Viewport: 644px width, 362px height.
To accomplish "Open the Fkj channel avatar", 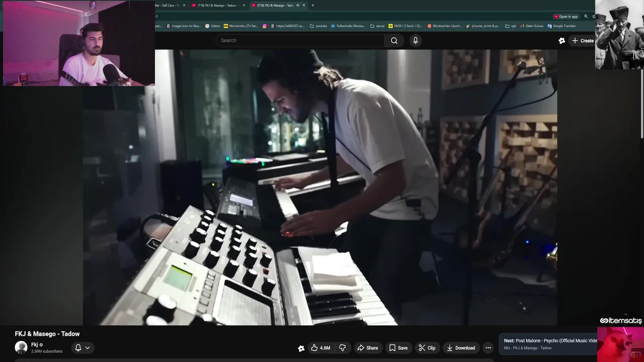I will pyautogui.click(x=21, y=347).
